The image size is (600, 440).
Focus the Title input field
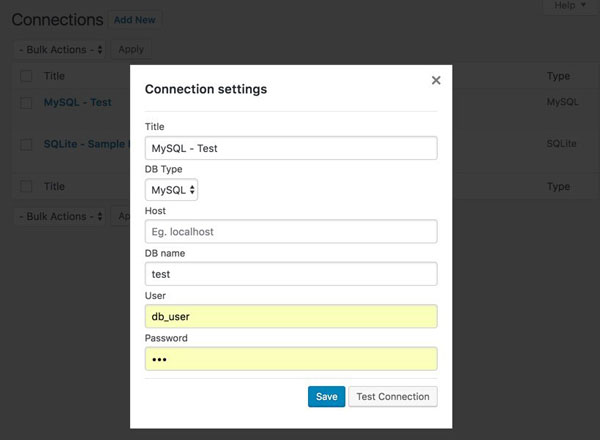tap(291, 148)
